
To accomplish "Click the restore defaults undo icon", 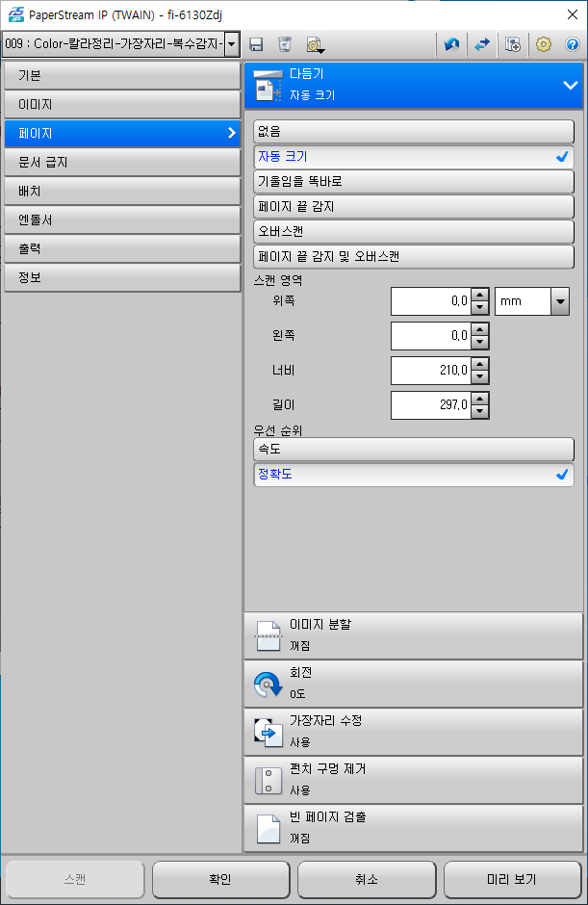I will [451, 44].
